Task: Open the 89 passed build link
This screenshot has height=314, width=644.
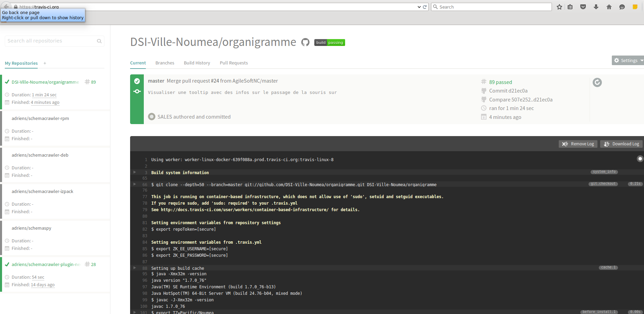Action: [501, 82]
